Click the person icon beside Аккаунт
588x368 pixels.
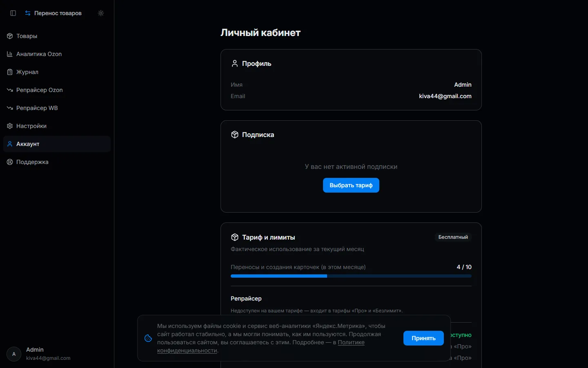(10, 144)
